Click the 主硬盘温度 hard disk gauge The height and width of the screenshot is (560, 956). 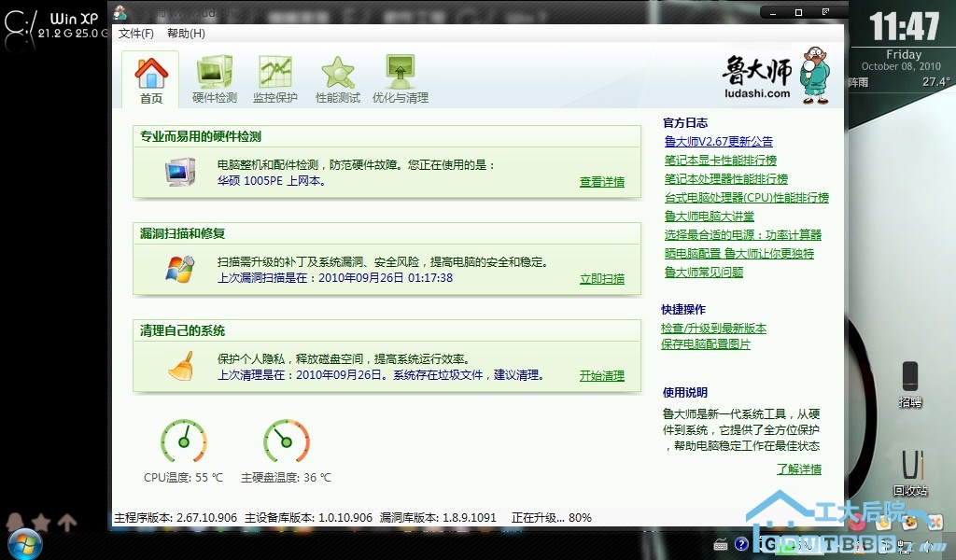[x=287, y=441]
